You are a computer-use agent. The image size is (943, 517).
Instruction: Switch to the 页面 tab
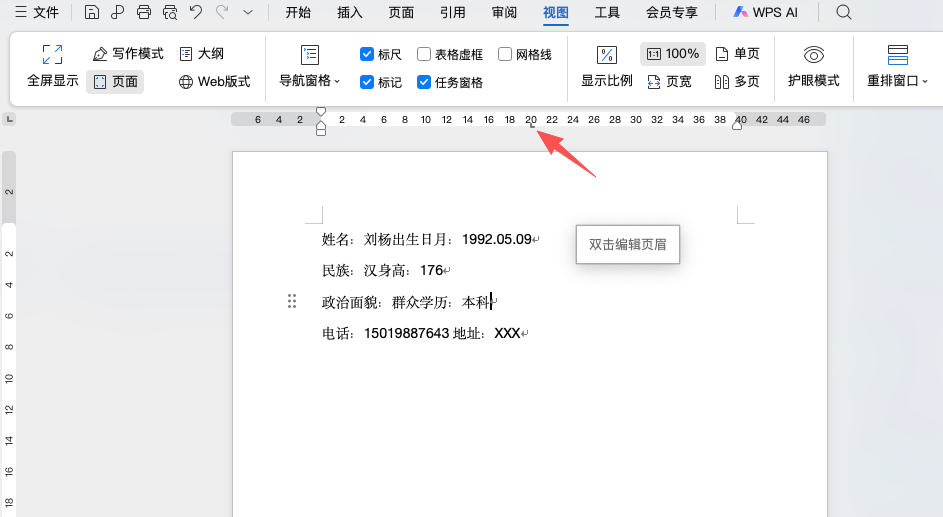[x=401, y=12]
